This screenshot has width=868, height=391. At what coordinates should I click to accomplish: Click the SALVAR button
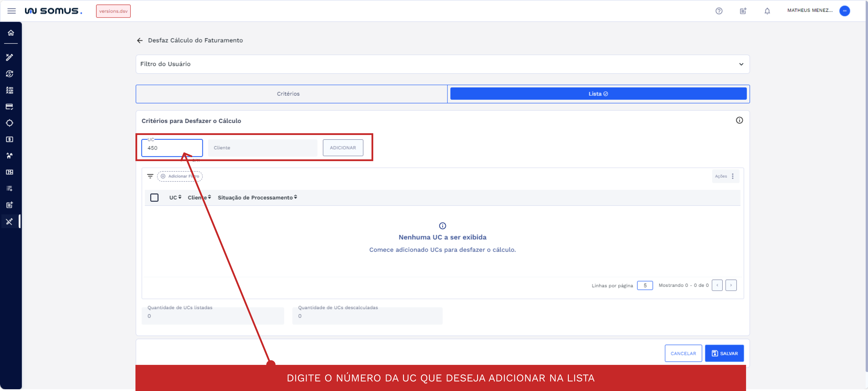click(724, 353)
